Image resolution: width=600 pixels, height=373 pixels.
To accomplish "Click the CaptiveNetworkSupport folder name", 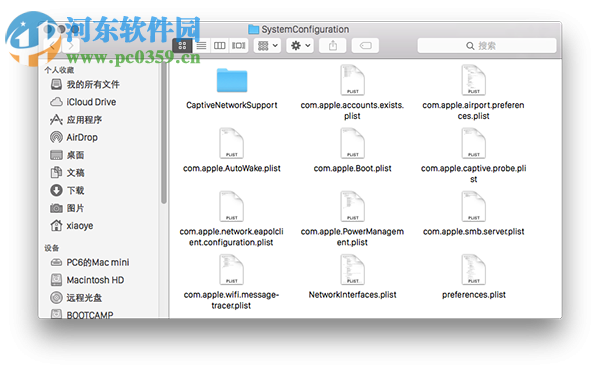I will (232, 105).
